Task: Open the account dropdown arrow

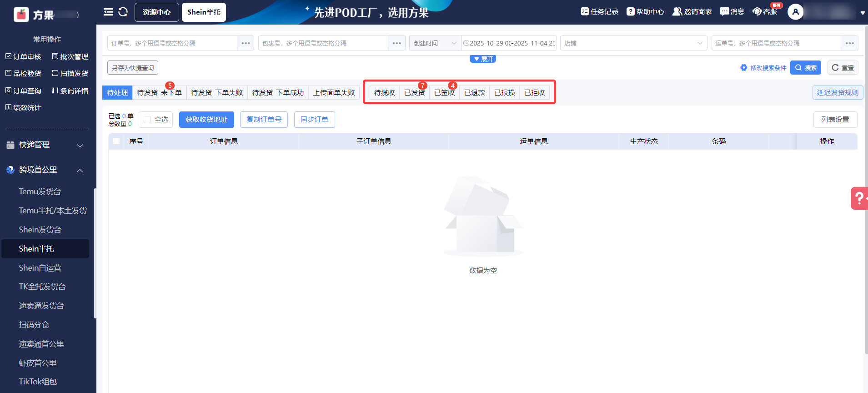Action: (863, 13)
